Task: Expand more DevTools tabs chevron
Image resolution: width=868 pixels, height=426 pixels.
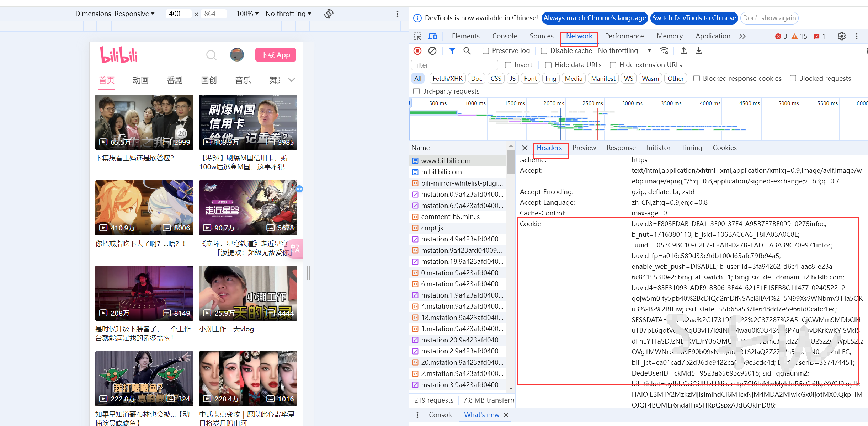Action: 742,36
